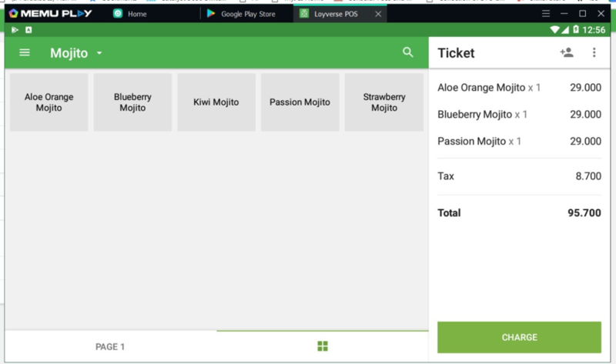Add Kiwi Mojito to ticket

(x=216, y=102)
